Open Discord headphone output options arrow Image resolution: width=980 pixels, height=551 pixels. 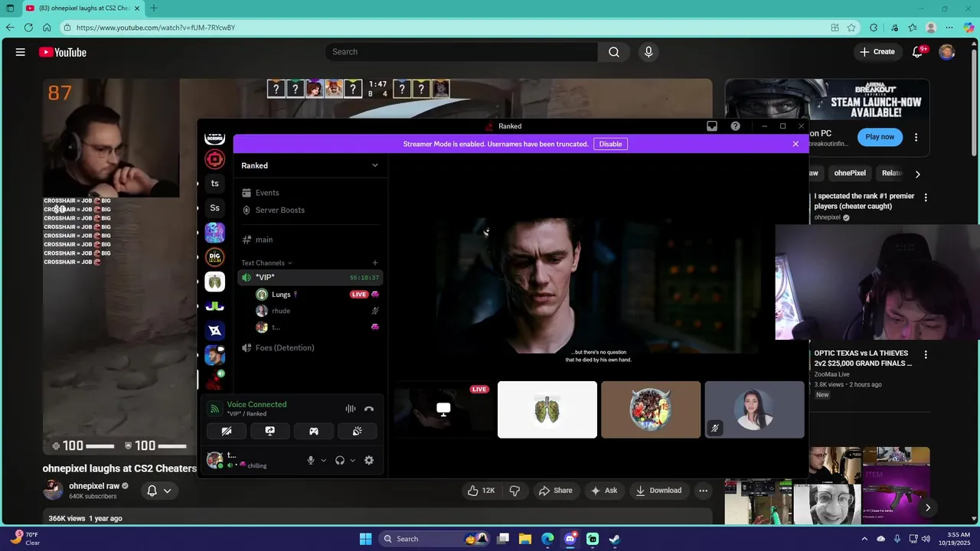tap(352, 461)
